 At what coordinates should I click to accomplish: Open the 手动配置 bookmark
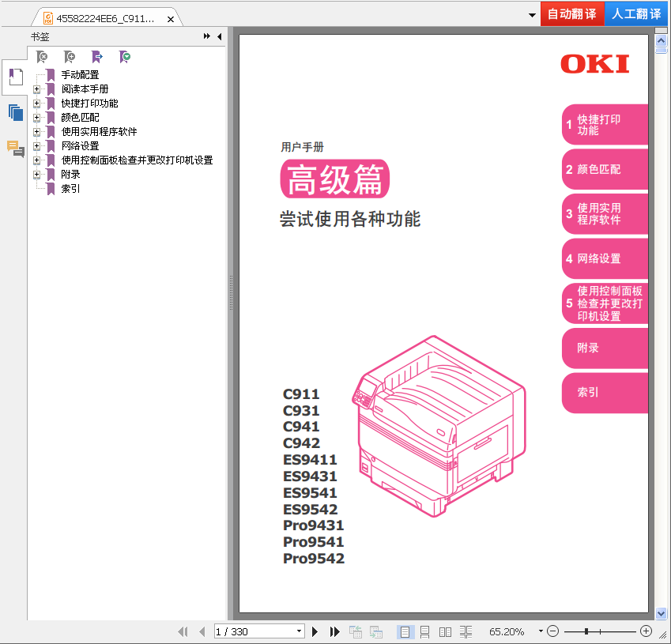[80, 75]
